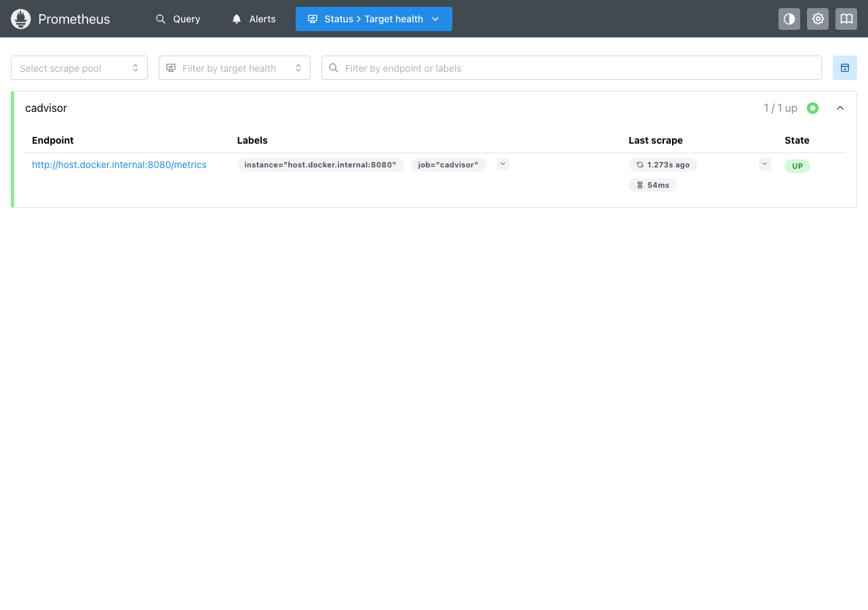Open the documentation book icon

[x=846, y=19]
